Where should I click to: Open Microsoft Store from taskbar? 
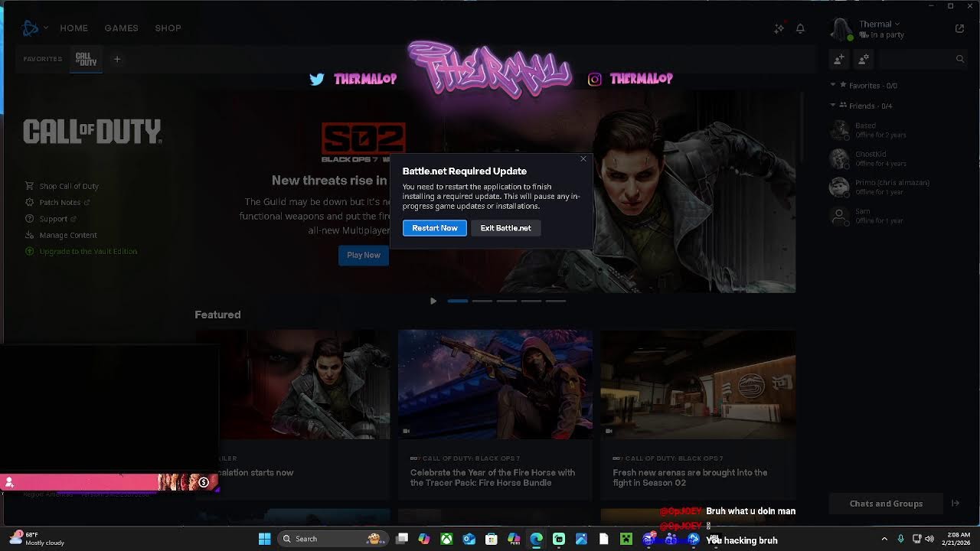click(x=492, y=539)
